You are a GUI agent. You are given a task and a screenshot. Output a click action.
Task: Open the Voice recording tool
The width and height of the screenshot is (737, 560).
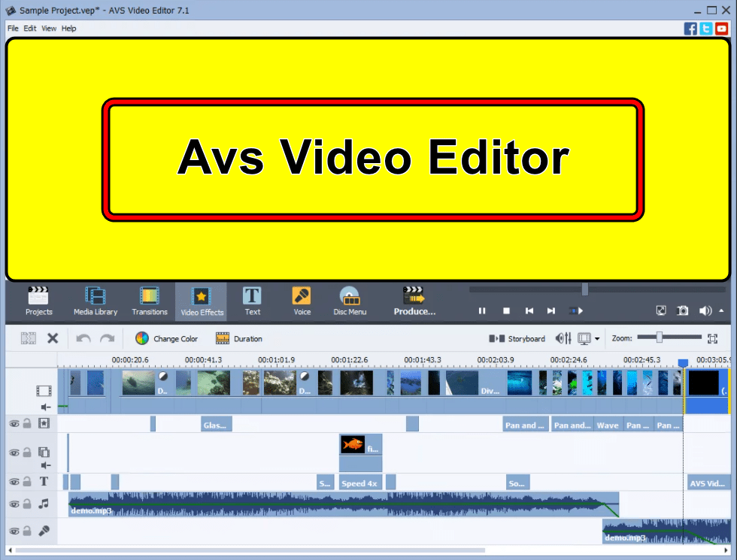pos(302,301)
